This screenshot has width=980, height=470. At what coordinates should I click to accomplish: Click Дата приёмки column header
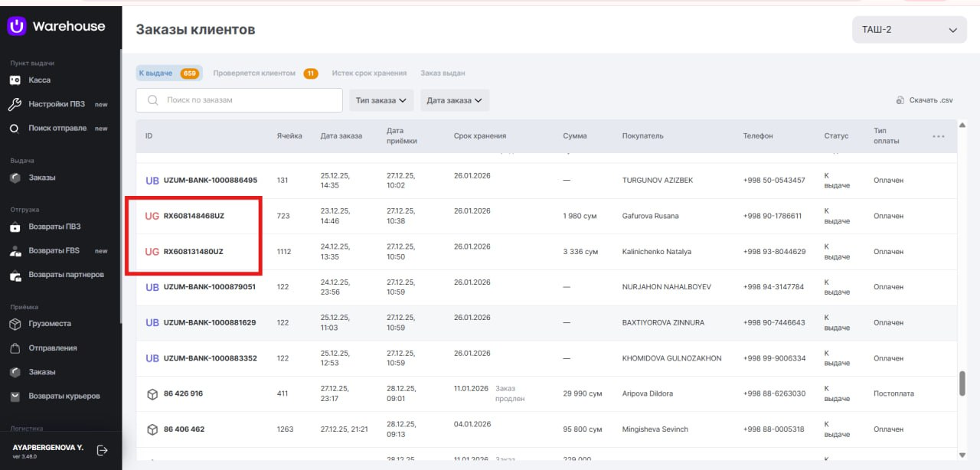point(402,135)
